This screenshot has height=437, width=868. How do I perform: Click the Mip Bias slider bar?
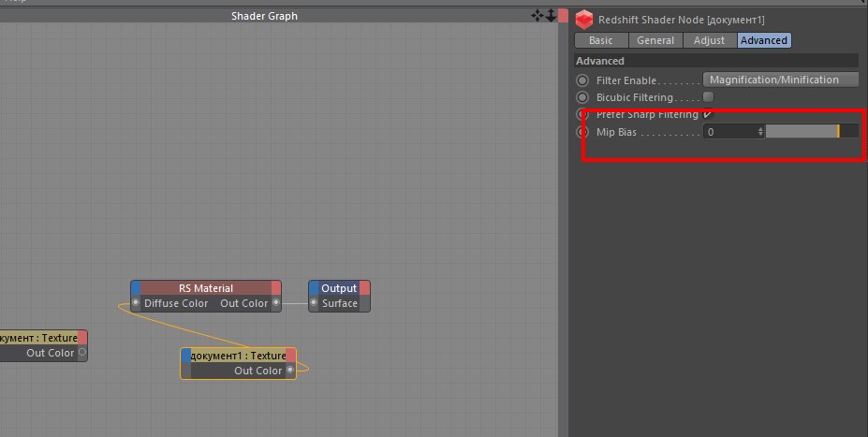point(812,132)
